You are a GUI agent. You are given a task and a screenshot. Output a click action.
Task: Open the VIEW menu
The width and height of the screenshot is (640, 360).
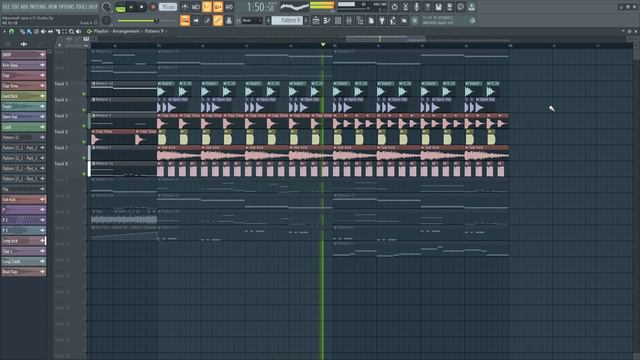click(x=53, y=7)
